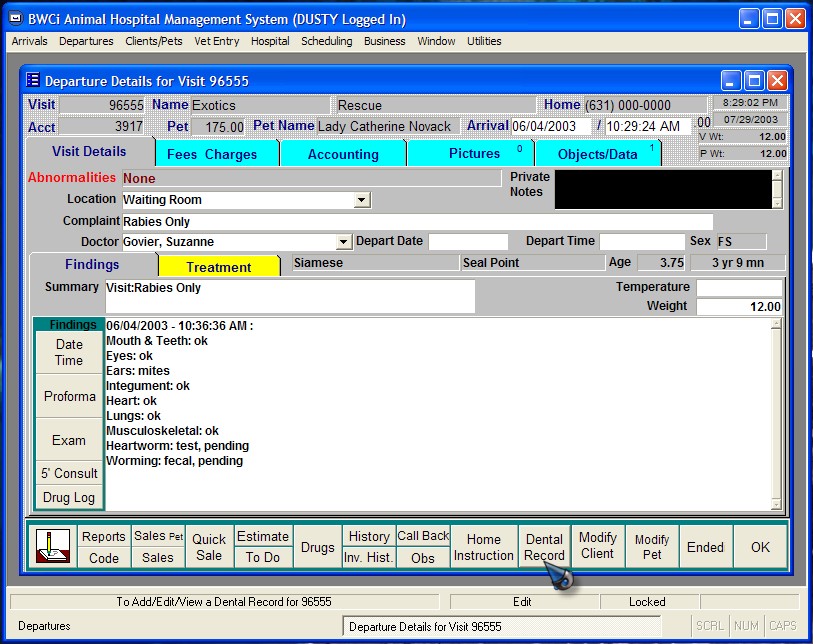
Task: Click the Quick Sale button
Action: click(x=209, y=547)
